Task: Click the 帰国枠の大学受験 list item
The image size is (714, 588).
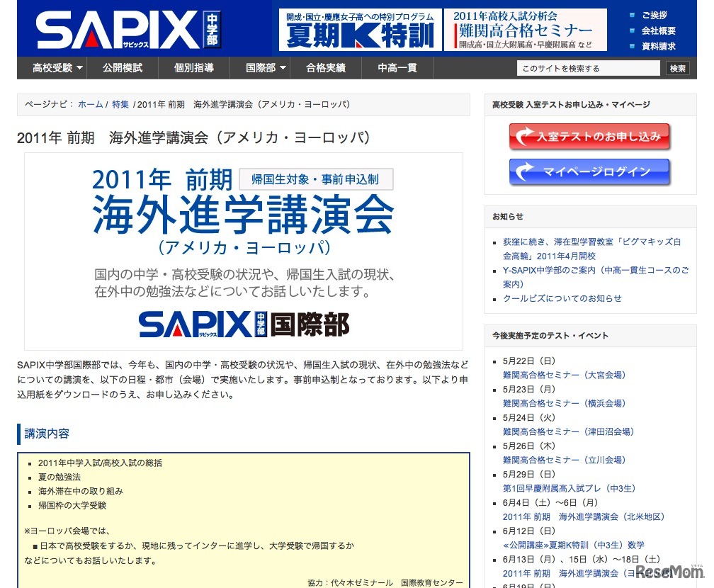Action: [x=72, y=505]
